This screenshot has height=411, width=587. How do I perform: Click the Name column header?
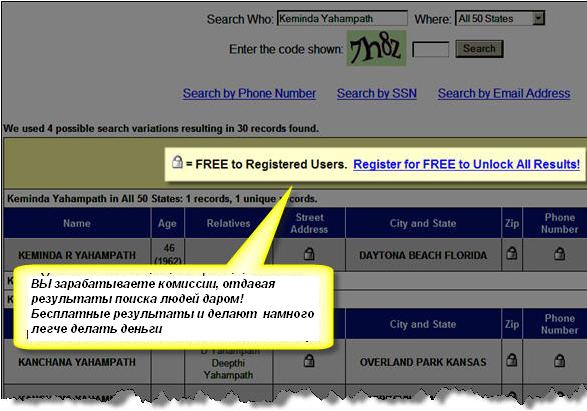tap(77, 223)
